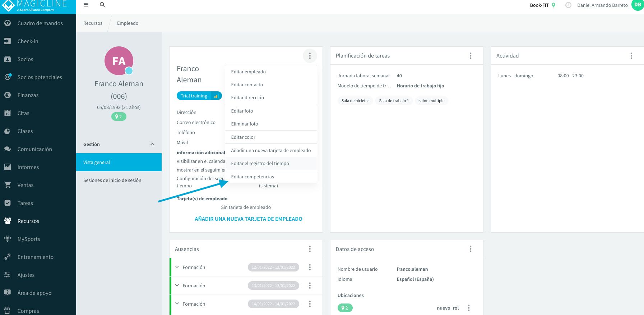Viewport: 644px width, 315px height.
Task: Click AÑADIR UNA NUEVA TARJETA DE EMPLEADO link
Action: pos(249,219)
